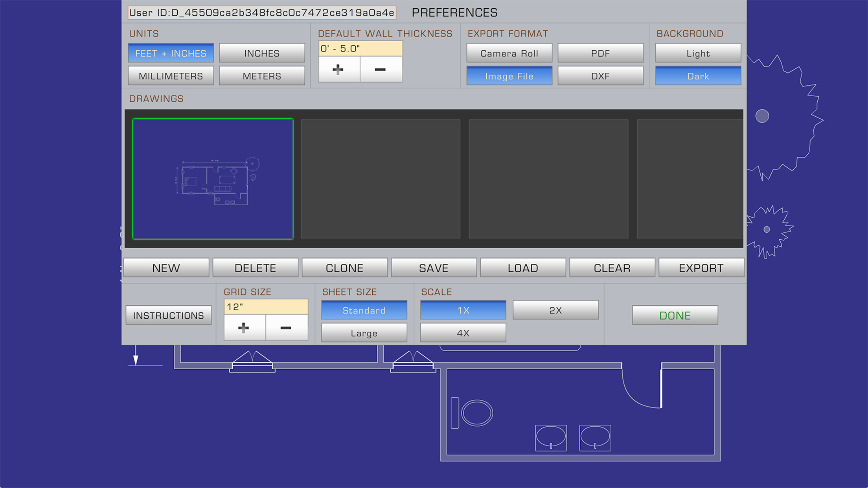The width and height of the screenshot is (868, 488).
Task: Select the right sink in bathroom
Action: (595, 438)
